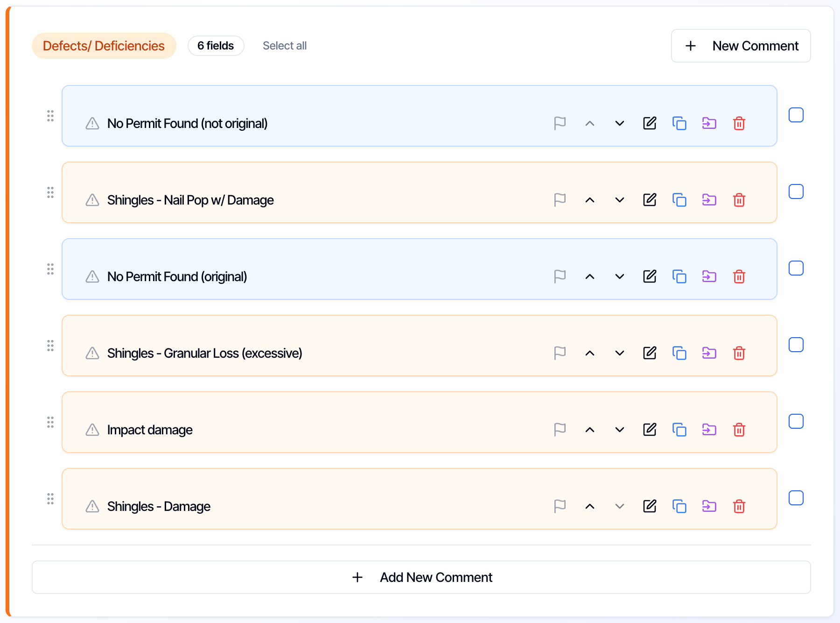Delete the Shingles - Granular Loss (excessive) comment
The image size is (840, 623).
[x=739, y=353]
